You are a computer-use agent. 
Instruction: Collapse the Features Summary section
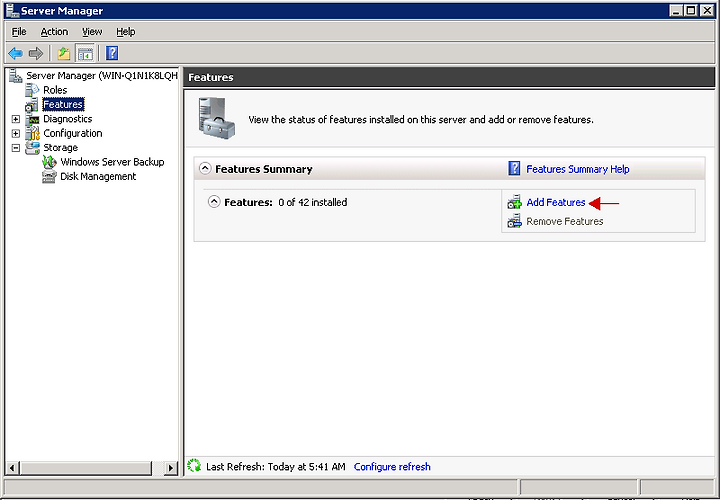tap(205, 169)
